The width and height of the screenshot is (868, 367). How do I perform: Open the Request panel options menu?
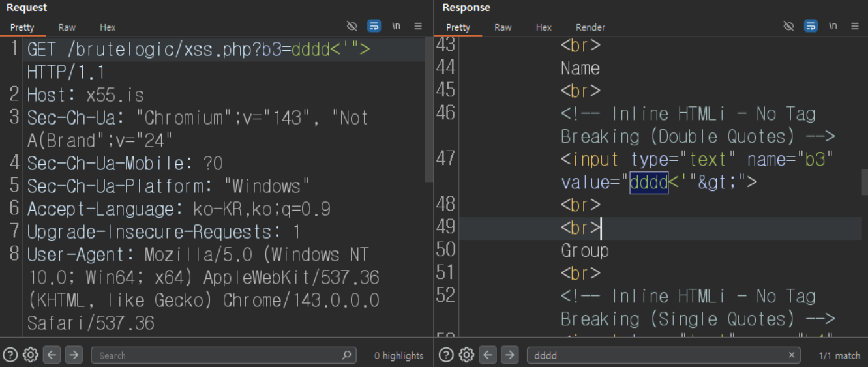click(x=418, y=26)
